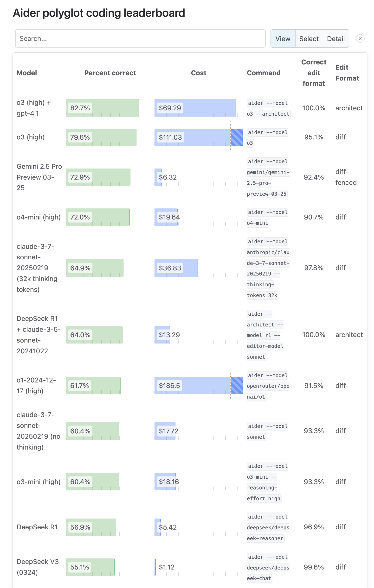The height and width of the screenshot is (588, 374).
Task: Click the o3 --architect command snippet
Action: coord(268,108)
